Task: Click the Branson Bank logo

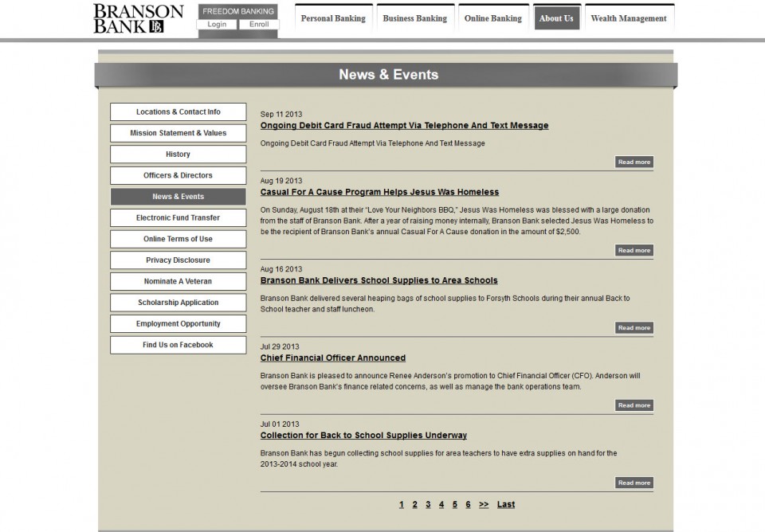Action: pos(138,18)
